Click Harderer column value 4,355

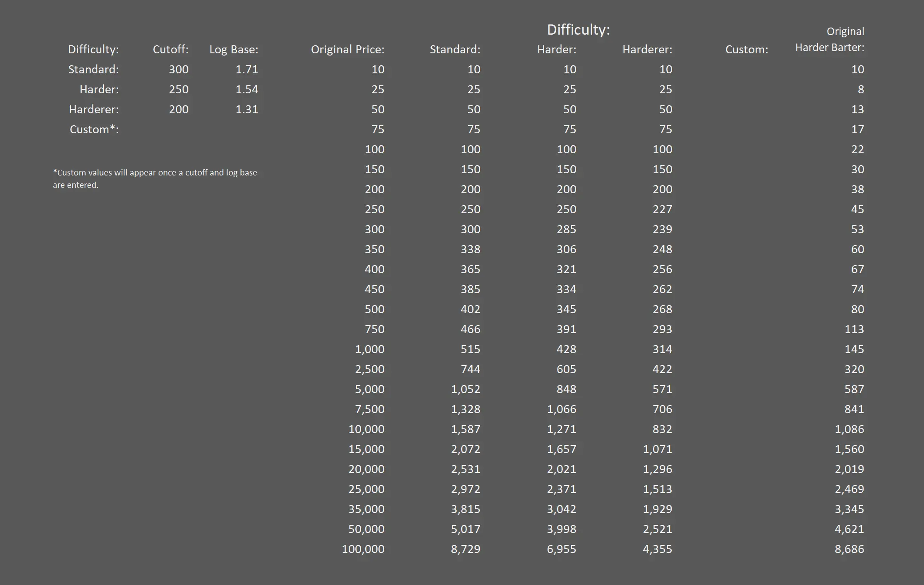[x=657, y=549]
